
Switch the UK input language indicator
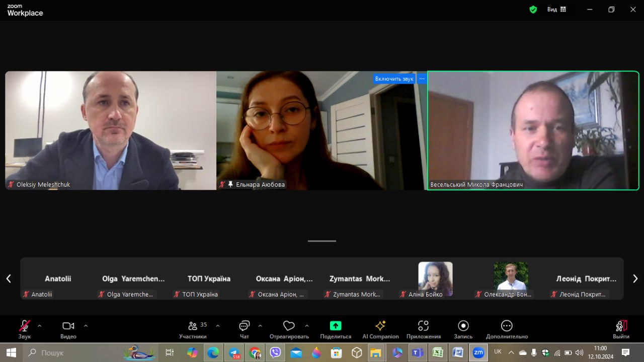click(498, 352)
